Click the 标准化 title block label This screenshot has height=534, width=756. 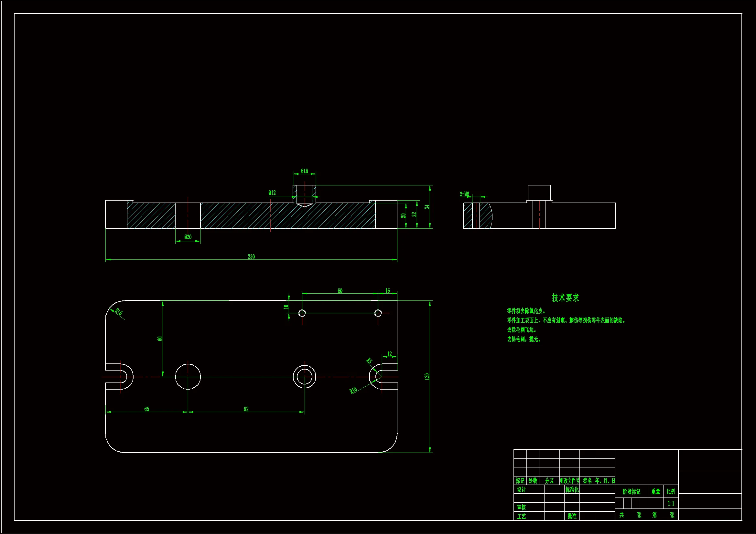tap(572, 490)
